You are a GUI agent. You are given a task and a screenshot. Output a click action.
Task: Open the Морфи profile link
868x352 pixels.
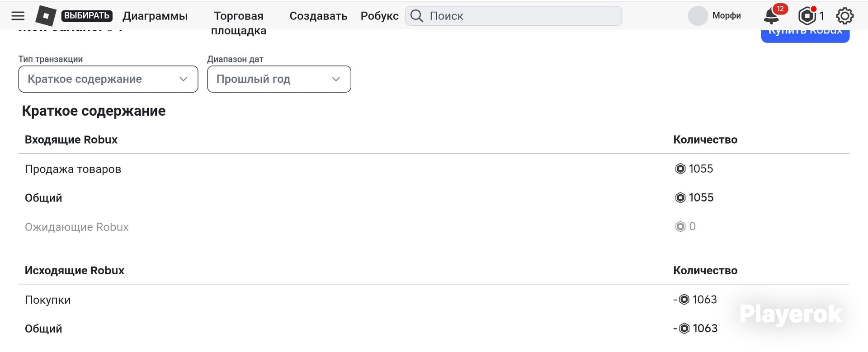pos(726,16)
